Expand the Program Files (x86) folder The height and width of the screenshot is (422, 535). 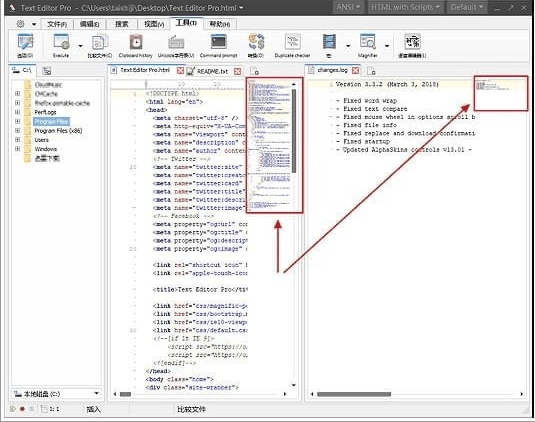coord(17,130)
